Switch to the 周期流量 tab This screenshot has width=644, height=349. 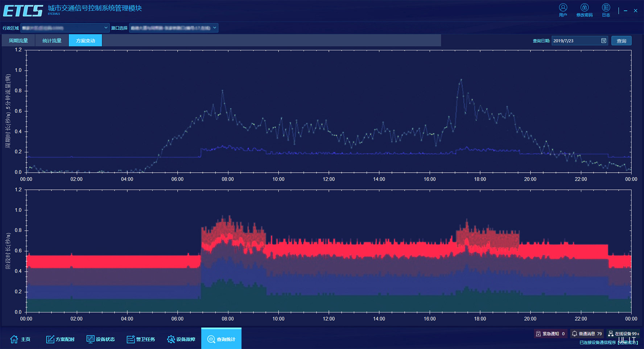[18, 41]
